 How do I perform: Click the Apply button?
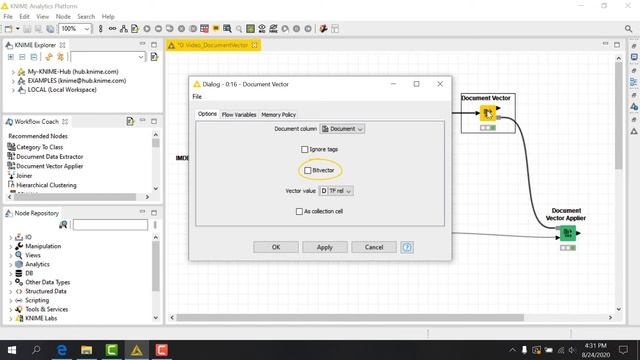(x=324, y=247)
